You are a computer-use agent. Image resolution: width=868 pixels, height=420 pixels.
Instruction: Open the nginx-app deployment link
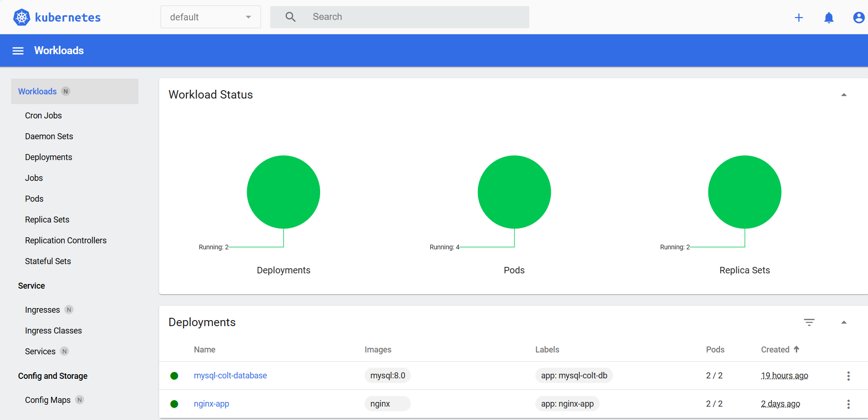[211, 404]
